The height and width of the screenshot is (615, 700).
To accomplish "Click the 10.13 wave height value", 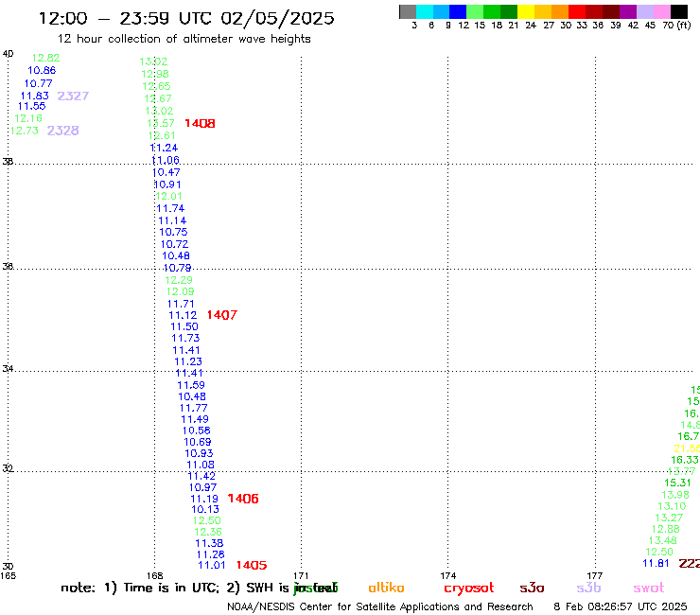I will (x=205, y=510).
